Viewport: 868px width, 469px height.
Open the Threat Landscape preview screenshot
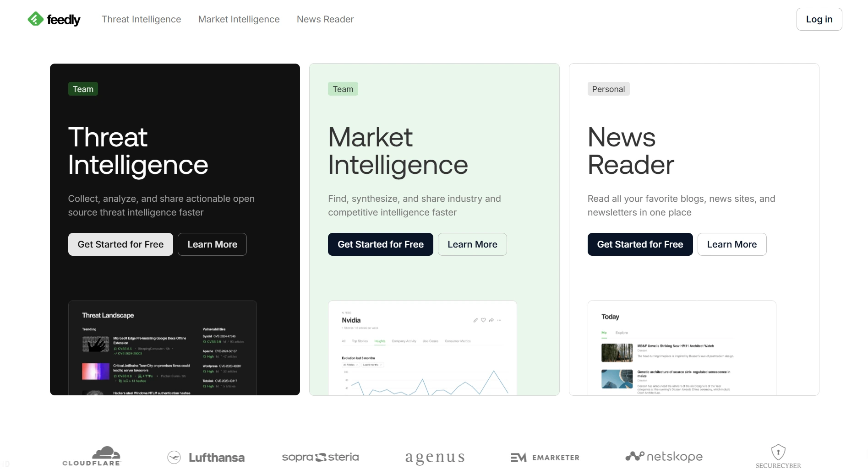click(x=163, y=348)
